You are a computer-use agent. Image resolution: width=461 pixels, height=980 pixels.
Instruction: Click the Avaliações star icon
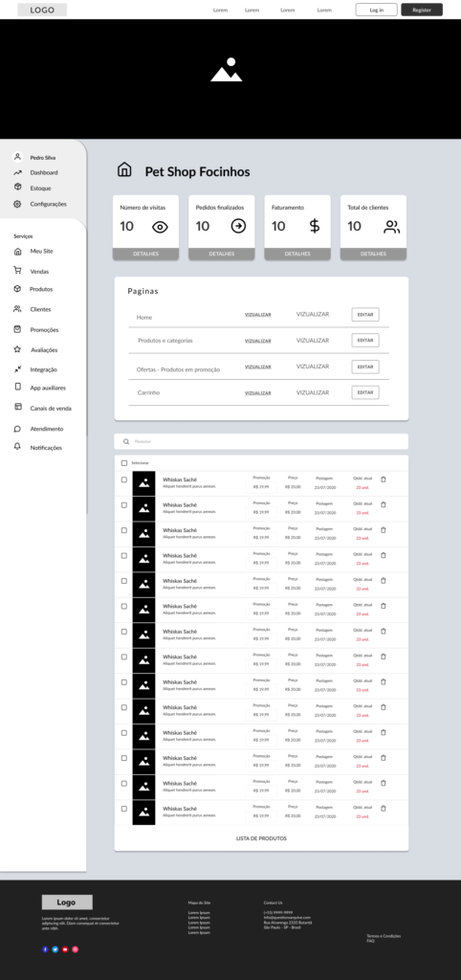[17, 349]
